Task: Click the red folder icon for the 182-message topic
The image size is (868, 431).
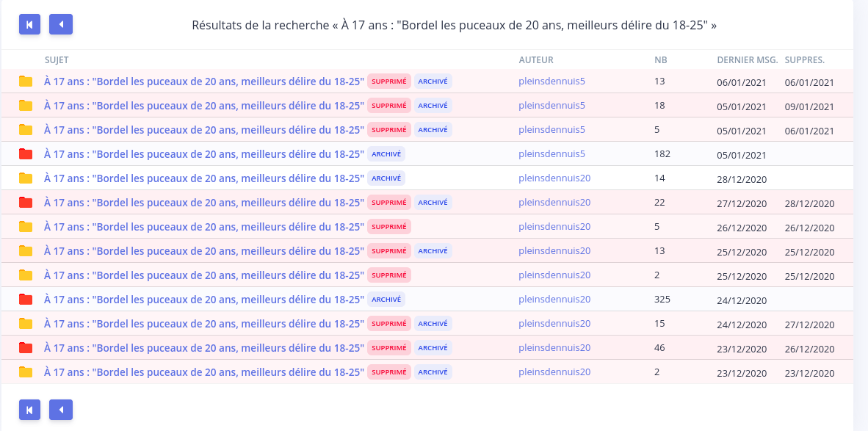Action: tap(26, 153)
